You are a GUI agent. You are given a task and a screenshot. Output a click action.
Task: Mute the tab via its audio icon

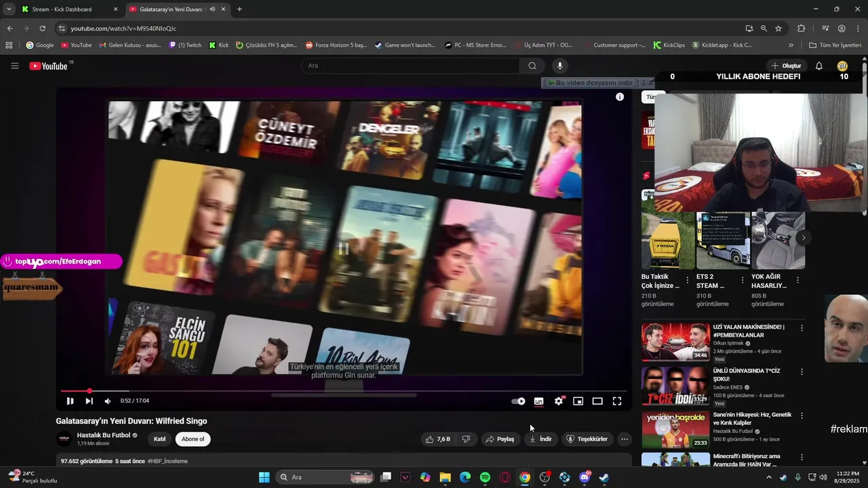point(212,9)
